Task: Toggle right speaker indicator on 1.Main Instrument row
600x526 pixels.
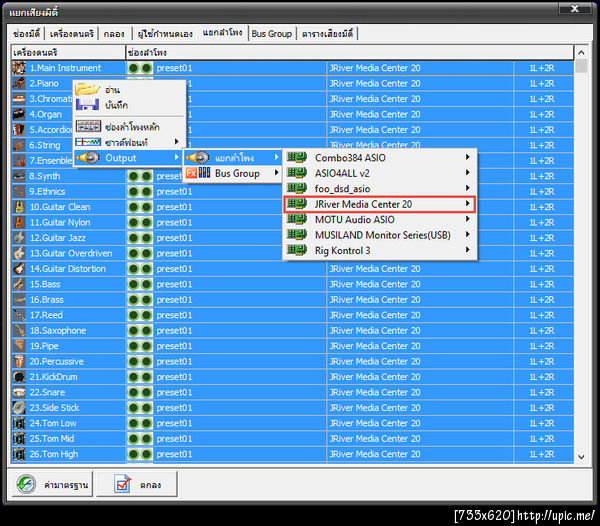Action: click(x=146, y=68)
